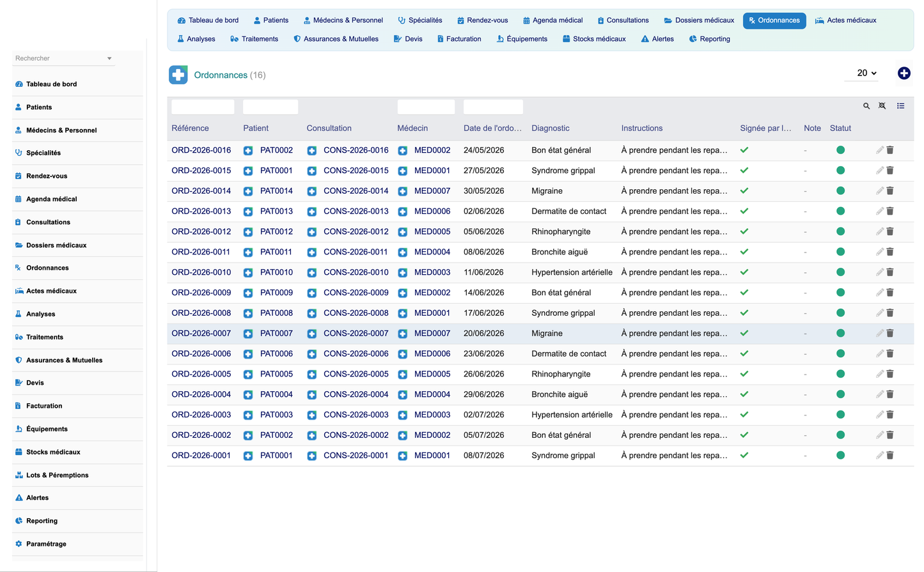Click status green dot for ORD-2026-0004
Screen dimensions: 924x572
(840, 394)
